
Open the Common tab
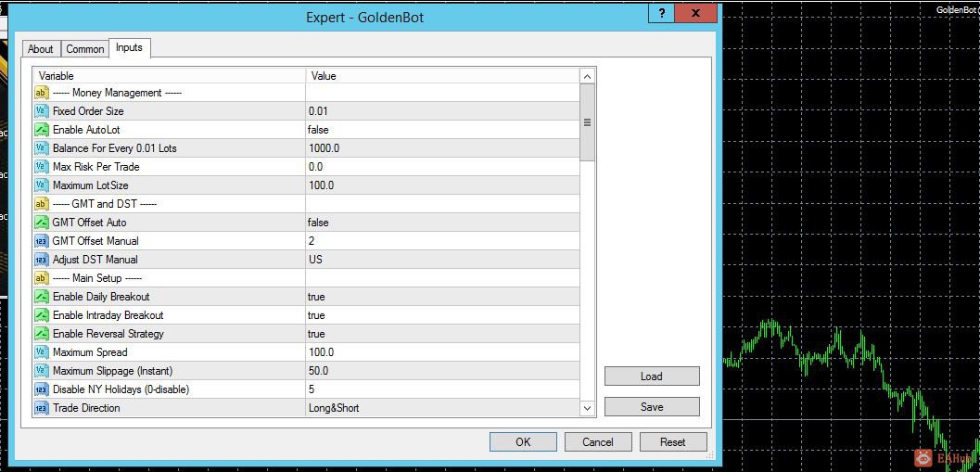point(85,49)
